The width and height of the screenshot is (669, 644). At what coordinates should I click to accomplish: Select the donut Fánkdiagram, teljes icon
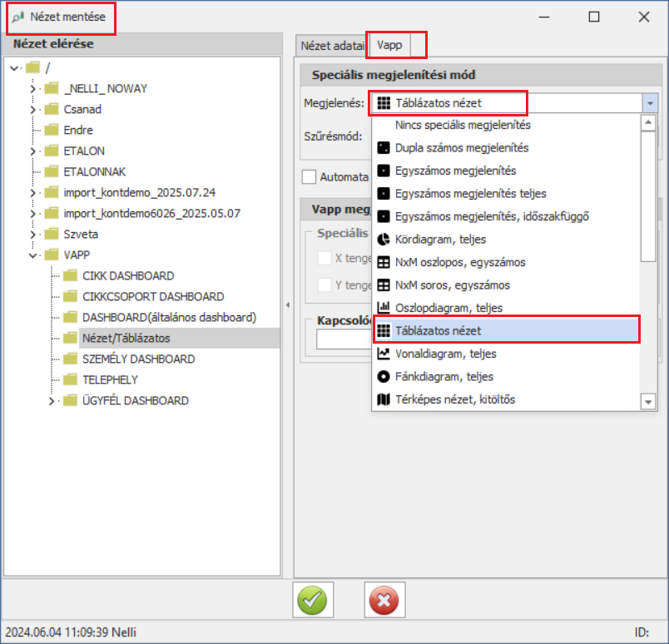[x=384, y=376]
